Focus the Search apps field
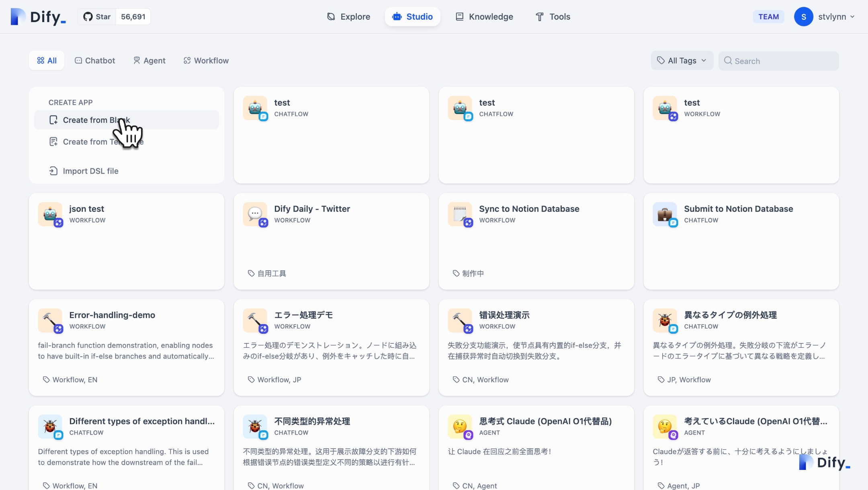The width and height of the screenshot is (868, 490). point(784,61)
